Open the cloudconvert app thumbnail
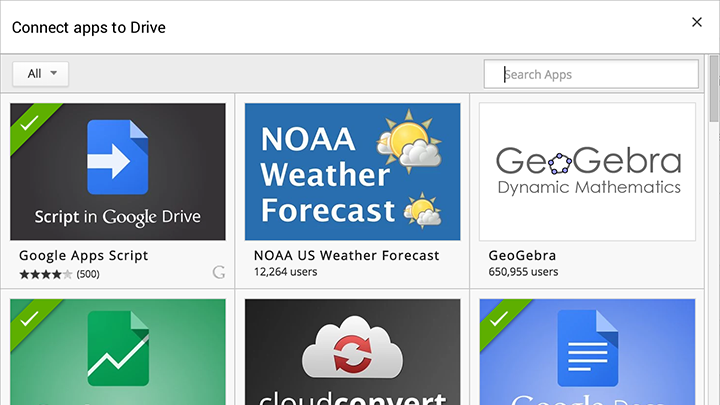 click(x=352, y=352)
